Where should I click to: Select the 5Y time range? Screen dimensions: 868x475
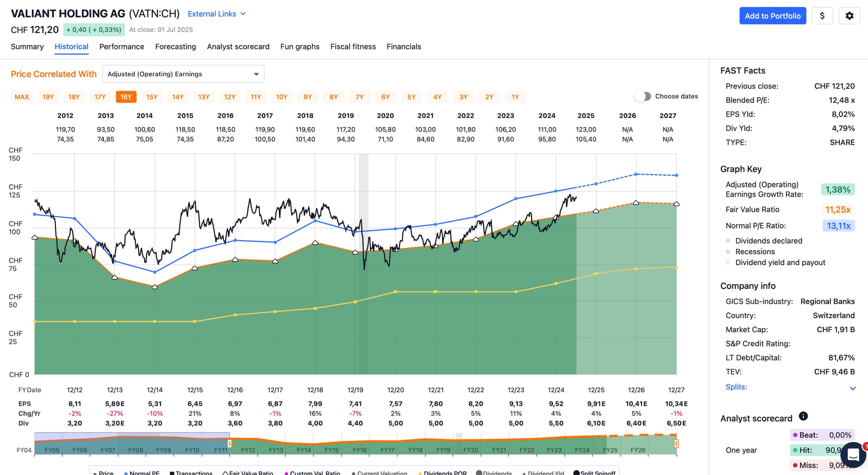(x=411, y=97)
